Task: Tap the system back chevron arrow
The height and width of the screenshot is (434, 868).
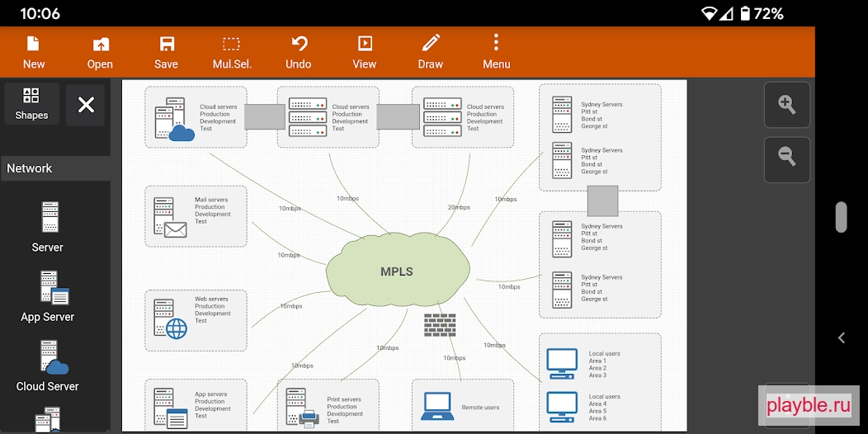Action: (842, 337)
